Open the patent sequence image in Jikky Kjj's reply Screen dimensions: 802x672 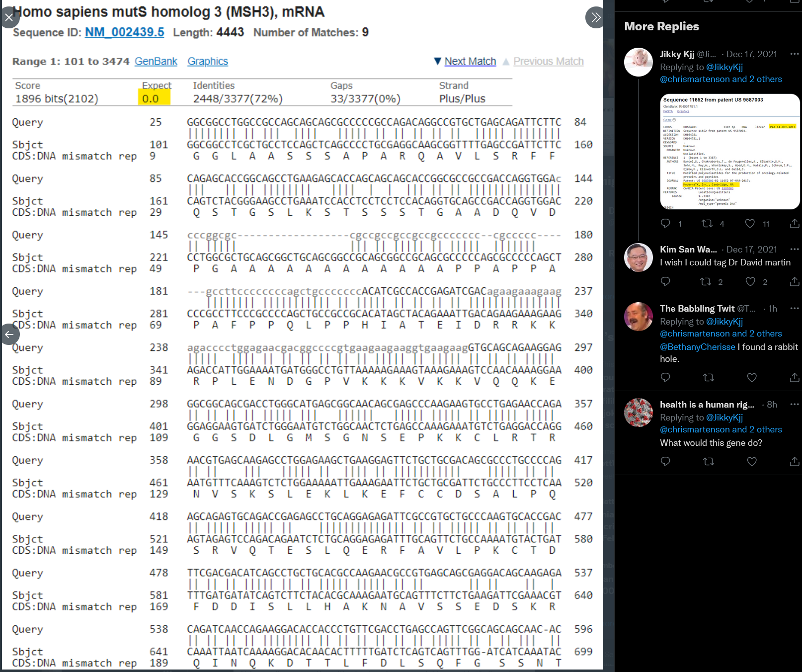(x=730, y=152)
